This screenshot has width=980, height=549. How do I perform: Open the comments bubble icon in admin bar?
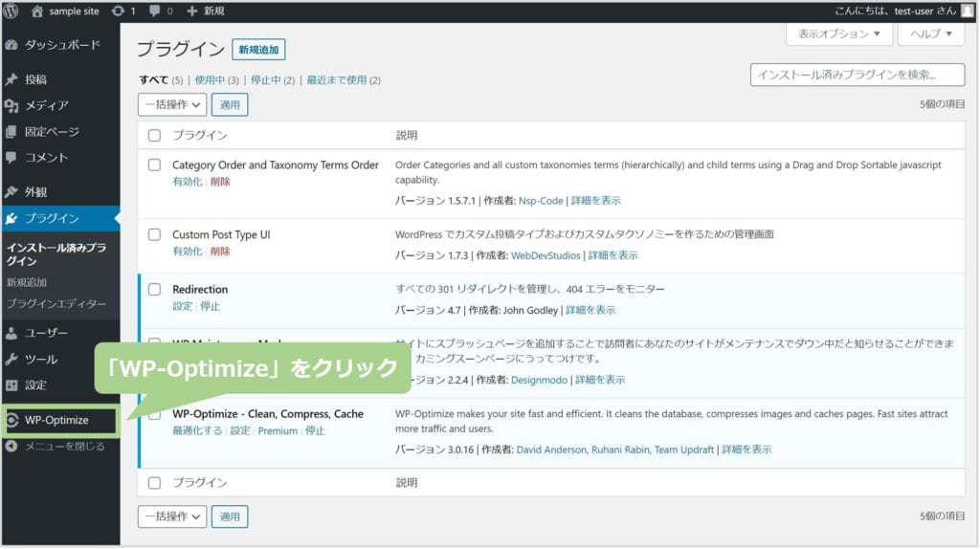[x=154, y=11]
